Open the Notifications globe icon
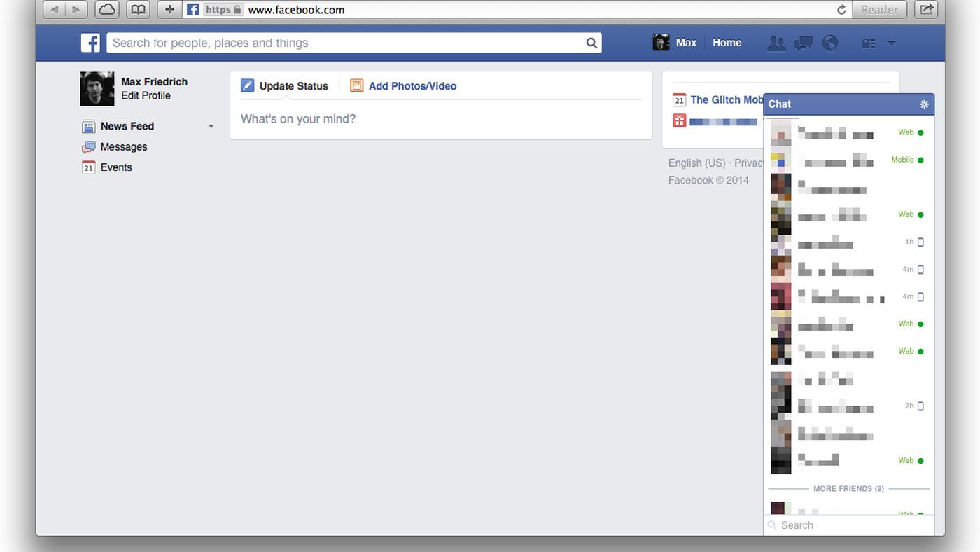Viewport: 980px width, 552px height. [x=830, y=43]
